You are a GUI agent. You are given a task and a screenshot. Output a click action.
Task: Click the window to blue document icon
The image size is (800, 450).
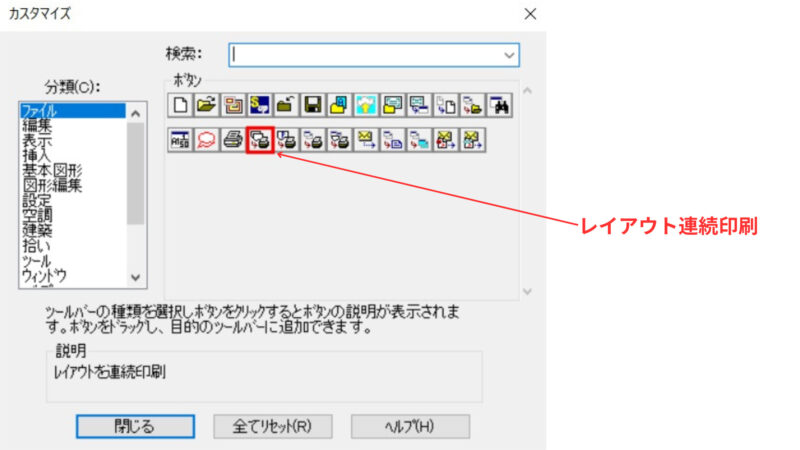(x=392, y=140)
